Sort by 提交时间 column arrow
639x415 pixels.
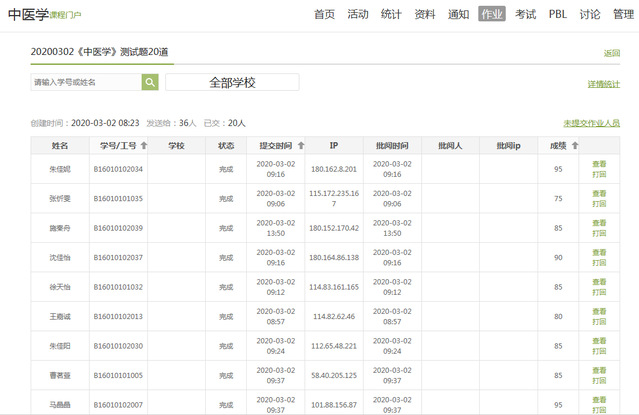[302, 146]
